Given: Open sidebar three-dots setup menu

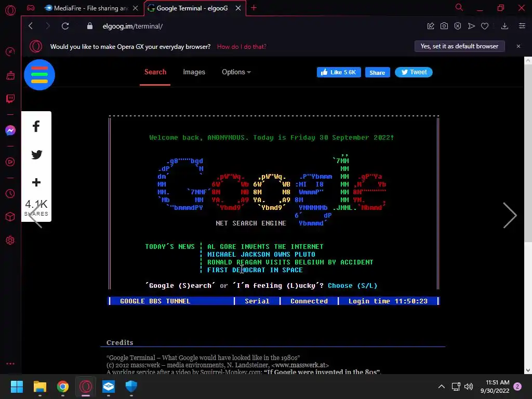Looking at the screenshot, I should tap(10, 363).
